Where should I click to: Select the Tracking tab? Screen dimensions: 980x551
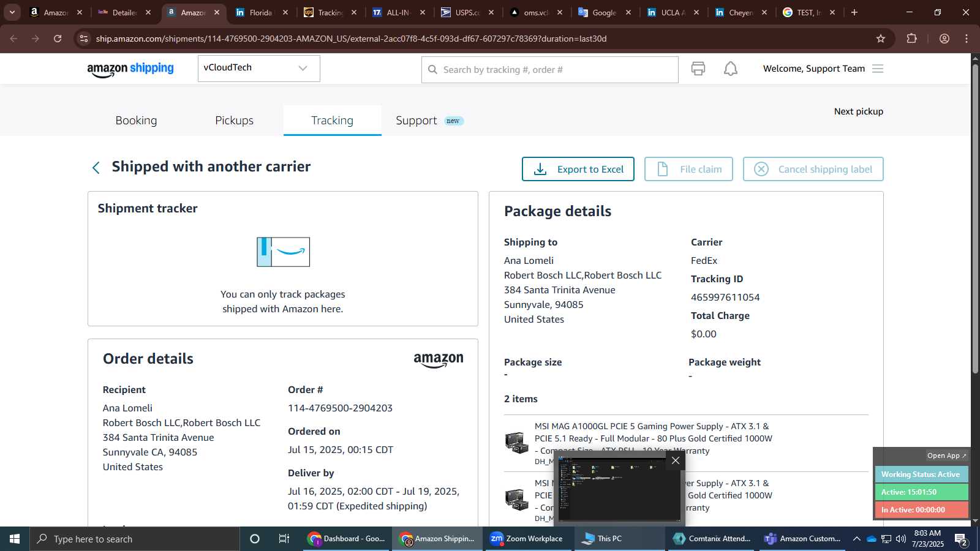click(x=332, y=121)
